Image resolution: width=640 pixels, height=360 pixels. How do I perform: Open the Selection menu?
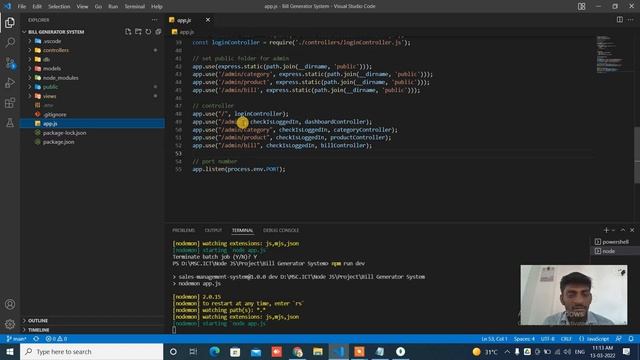[x=59, y=6]
